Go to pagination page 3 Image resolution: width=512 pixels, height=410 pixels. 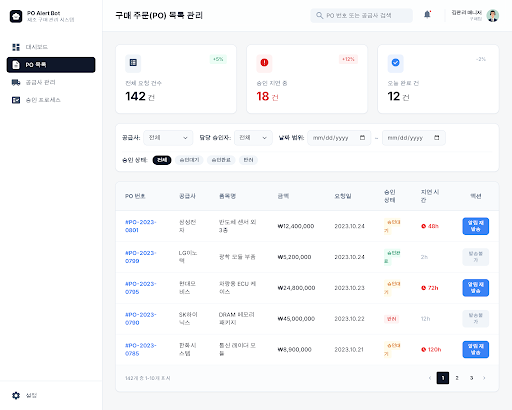coord(471,378)
